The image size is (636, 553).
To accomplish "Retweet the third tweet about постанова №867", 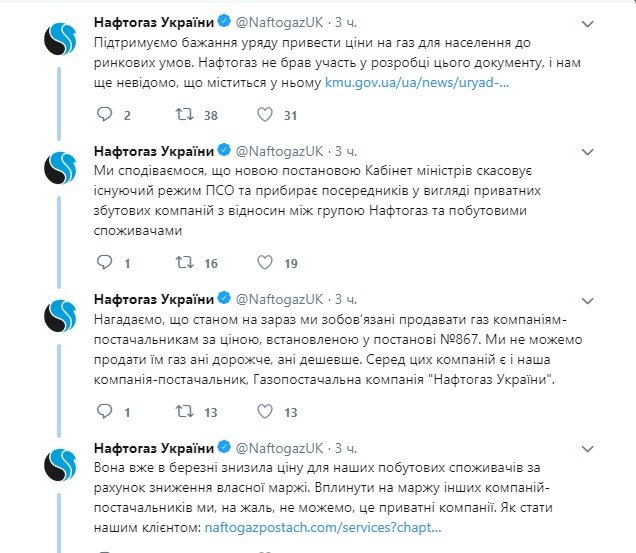I will click(x=185, y=412).
